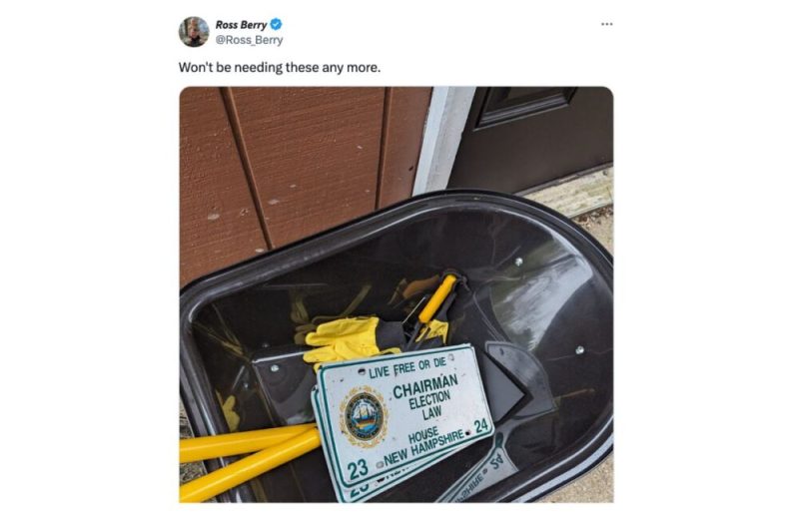Click the Chairman Election Law license plate

tap(403, 416)
